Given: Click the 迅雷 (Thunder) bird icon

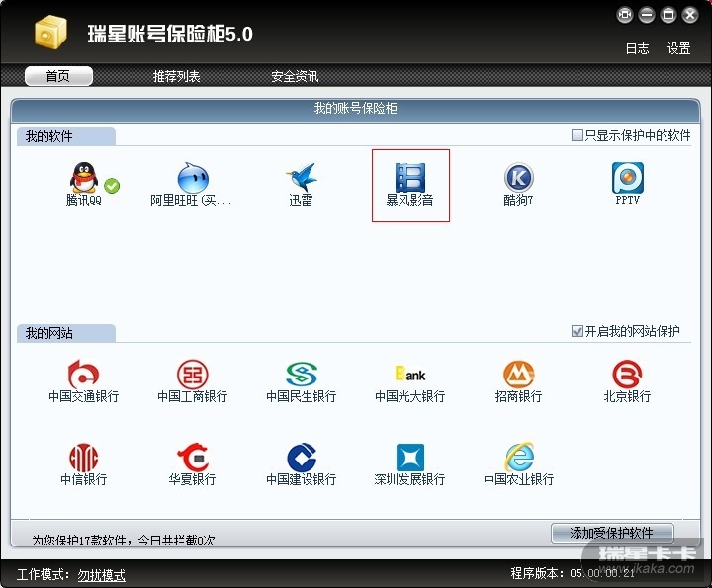Looking at the screenshot, I should coord(301,178).
